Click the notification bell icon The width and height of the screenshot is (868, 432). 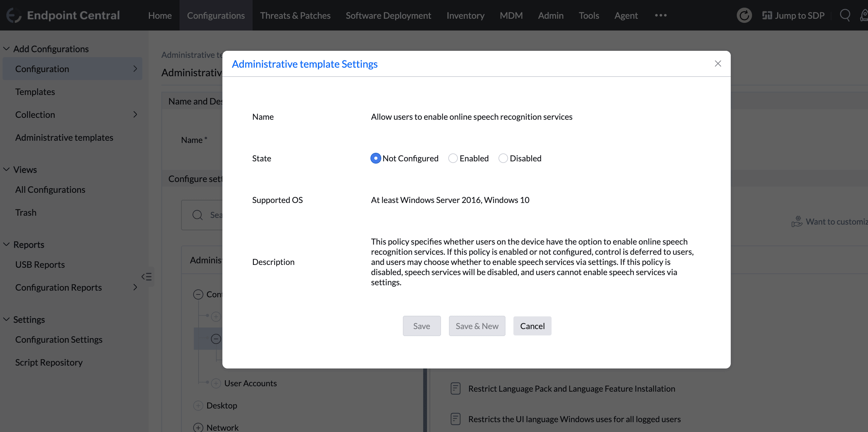coord(864,15)
